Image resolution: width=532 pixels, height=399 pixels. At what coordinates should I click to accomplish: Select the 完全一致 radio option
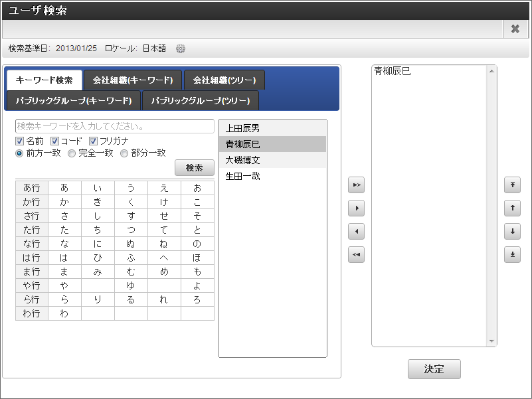(72, 153)
